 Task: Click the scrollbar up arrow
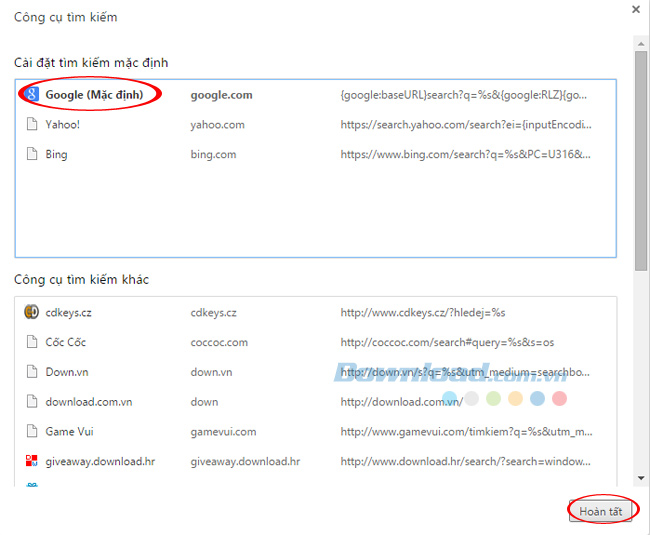click(x=641, y=44)
